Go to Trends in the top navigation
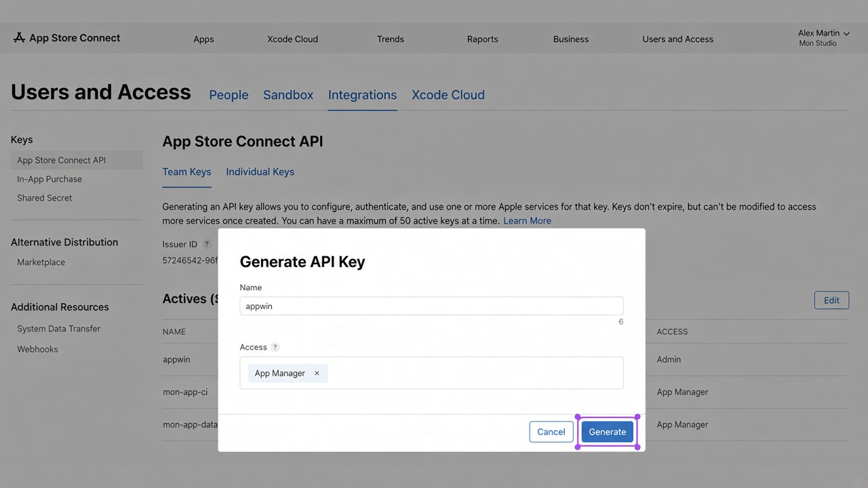Image resolution: width=868 pixels, height=488 pixels. tap(391, 39)
